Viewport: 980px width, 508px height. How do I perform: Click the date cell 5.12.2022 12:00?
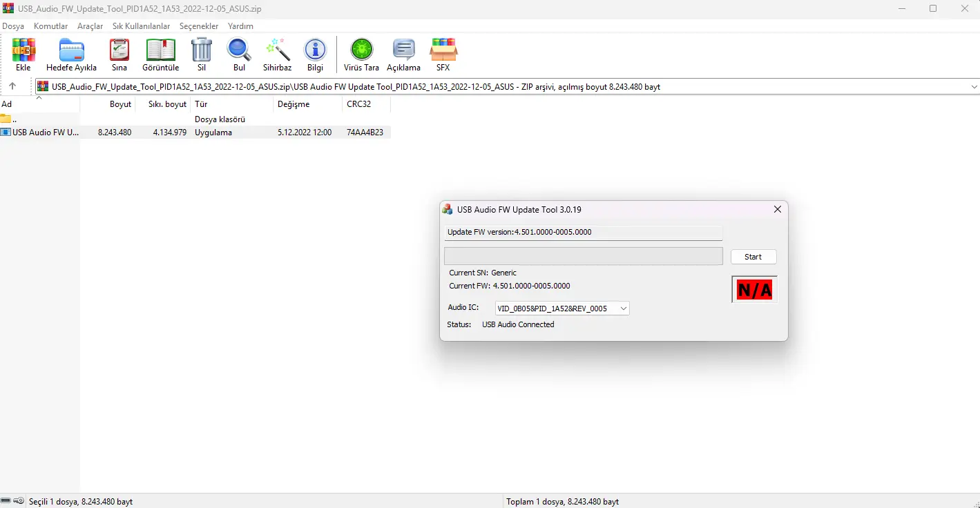(x=305, y=133)
